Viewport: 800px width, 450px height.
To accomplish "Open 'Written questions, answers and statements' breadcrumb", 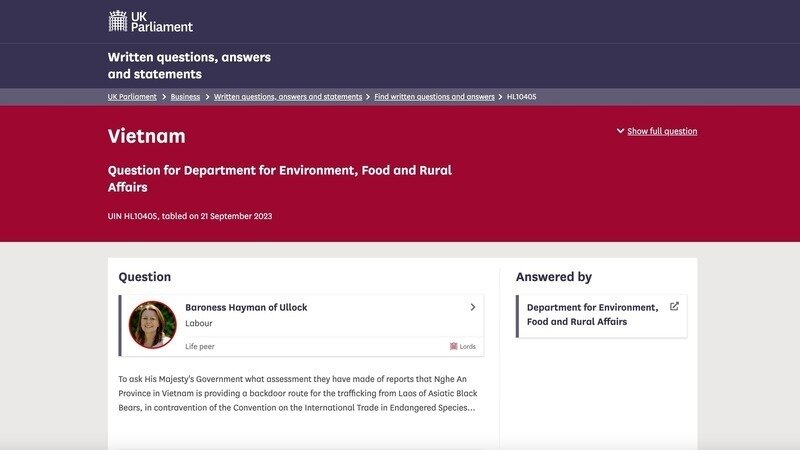I will coord(288,97).
